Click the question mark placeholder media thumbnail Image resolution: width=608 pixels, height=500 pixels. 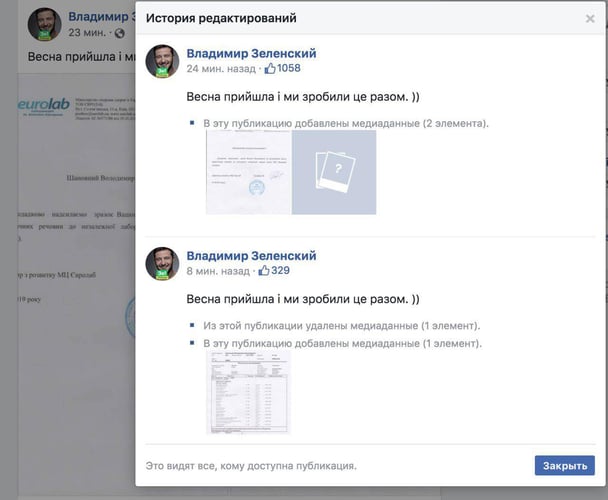point(334,172)
